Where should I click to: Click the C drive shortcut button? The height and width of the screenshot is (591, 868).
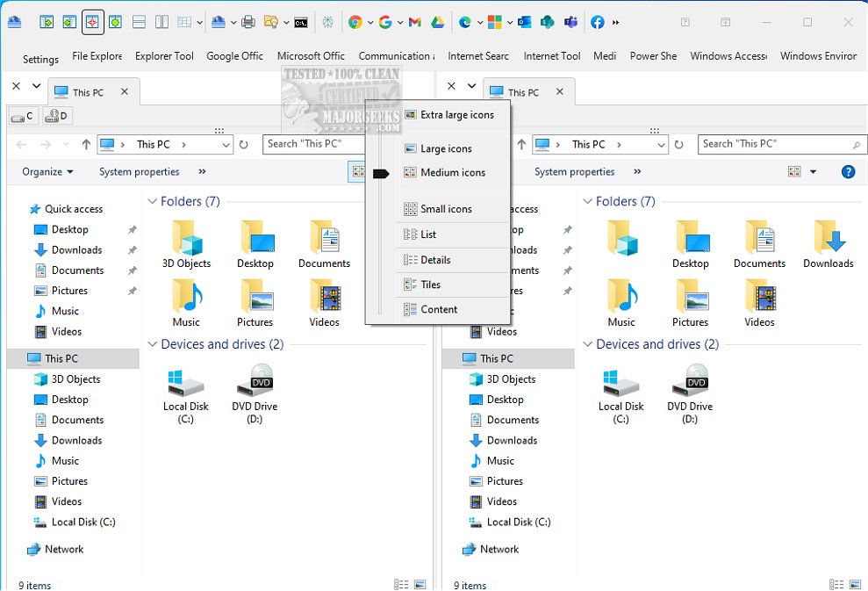23,116
